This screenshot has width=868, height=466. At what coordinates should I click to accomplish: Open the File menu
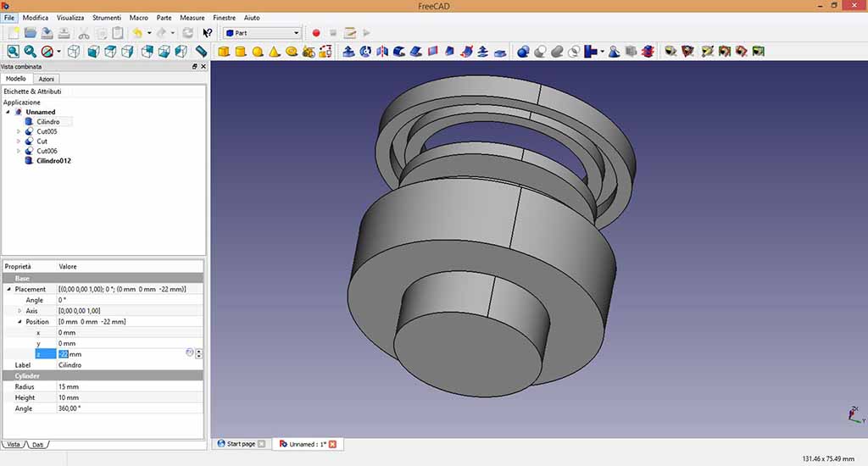(8, 18)
